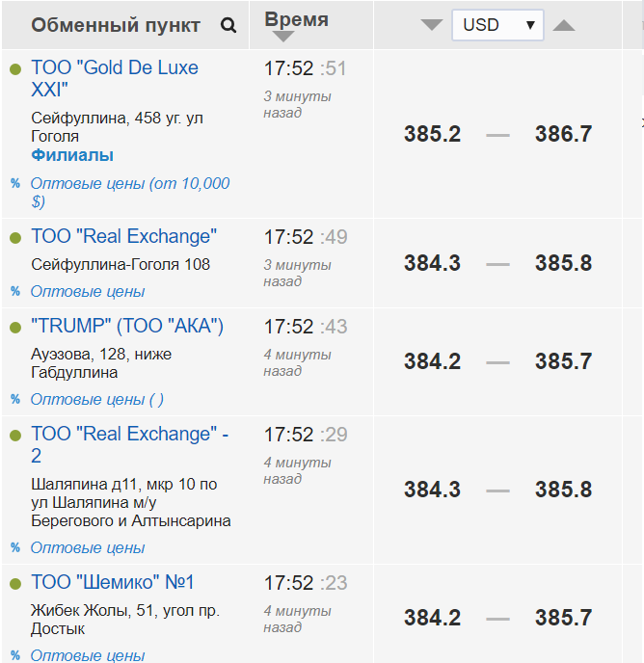Click percent icon in the "TRUMP" row
This screenshot has width=644, height=663.
pos(14,399)
